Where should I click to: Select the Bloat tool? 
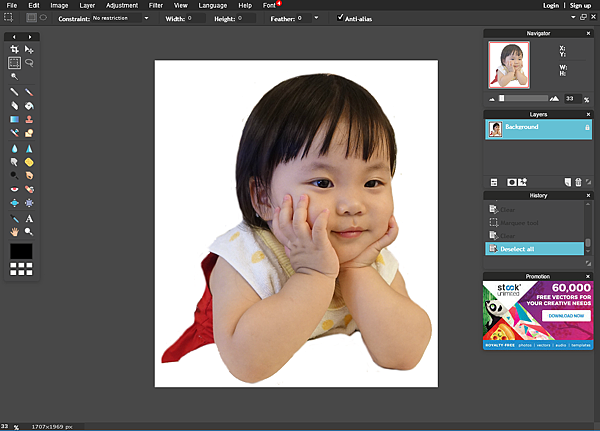click(14, 203)
